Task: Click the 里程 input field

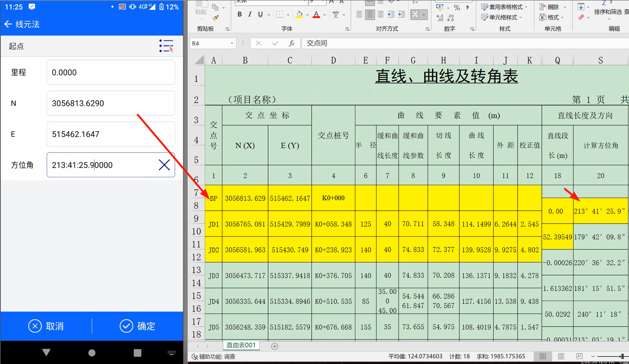Action: point(111,72)
